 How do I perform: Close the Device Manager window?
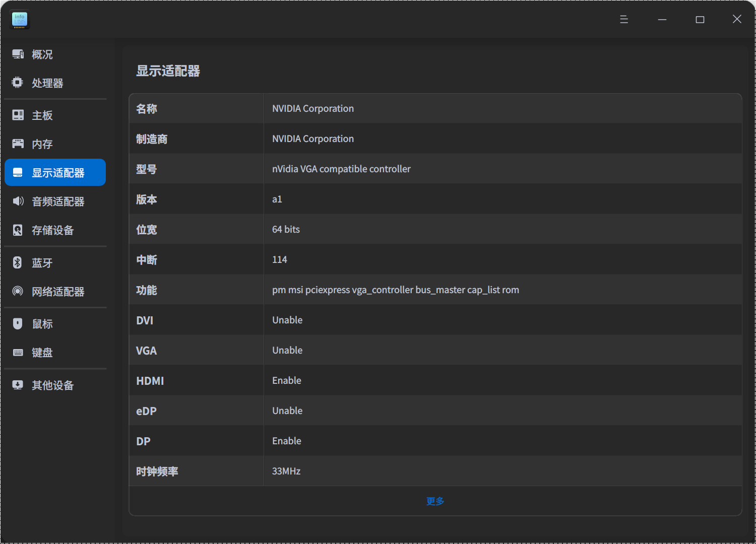737,19
